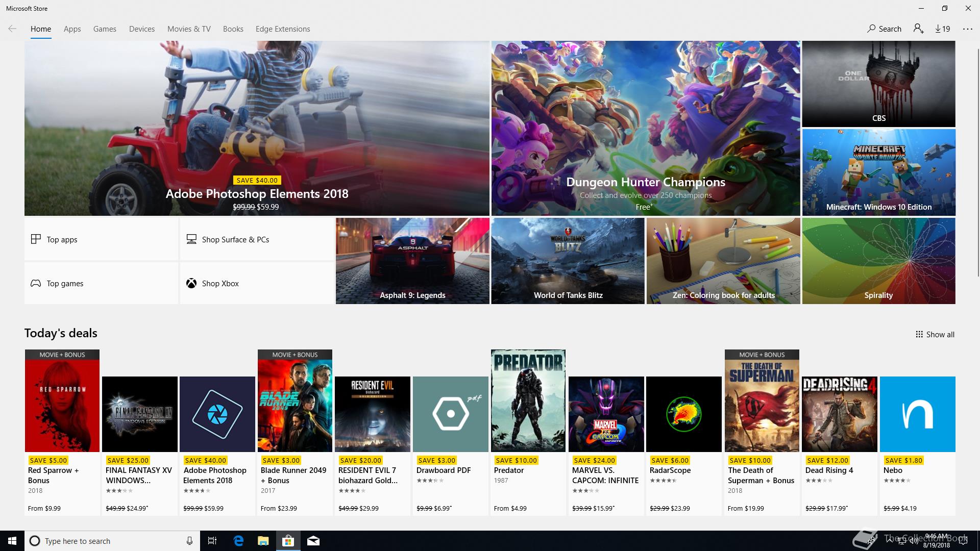This screenshot has width=980, height=551.
Task: Click the Cortana circle icon in the taskbar
Action: [35, 541]
